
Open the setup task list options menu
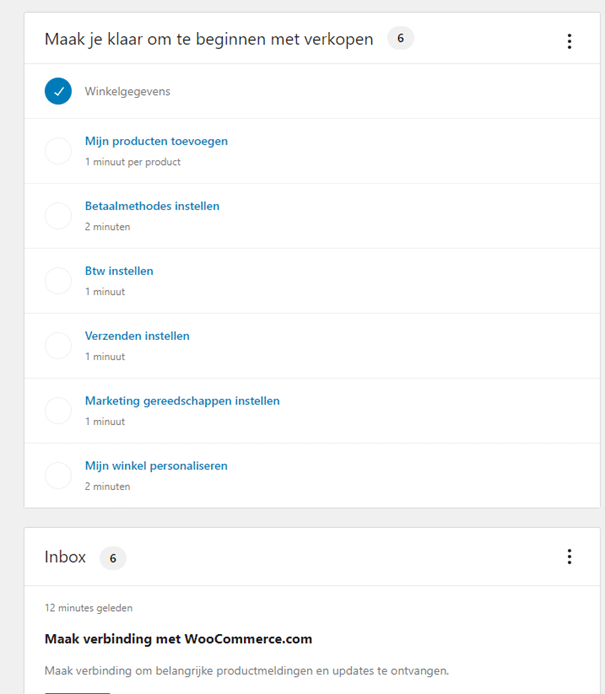click(x=569, y=41)
